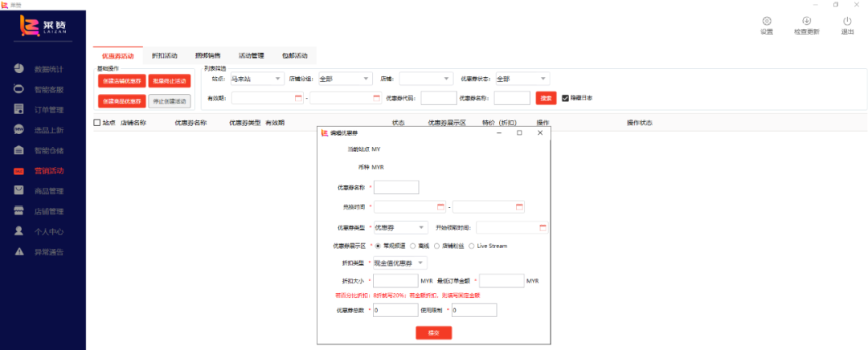The image size is (868, 350).
Task: Click 提交 submit button in dialog
Action: point(433,333)
